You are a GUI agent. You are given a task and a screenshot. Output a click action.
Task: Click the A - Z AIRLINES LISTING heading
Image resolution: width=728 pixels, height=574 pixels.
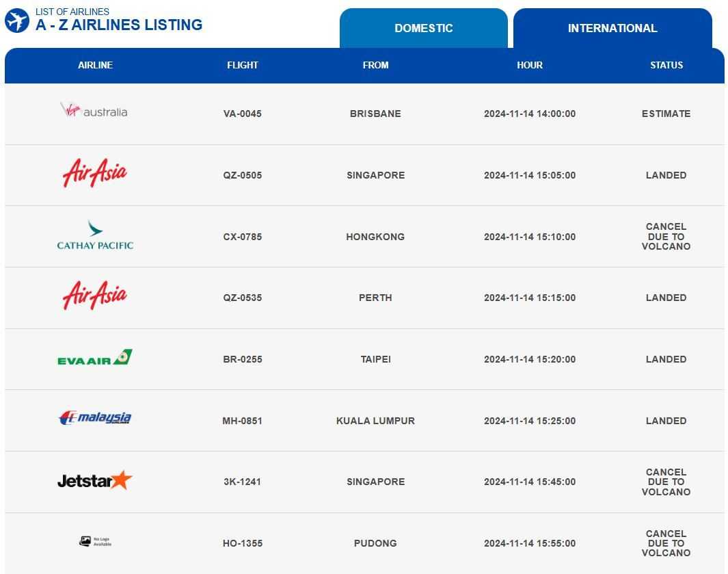pos(119,25)
